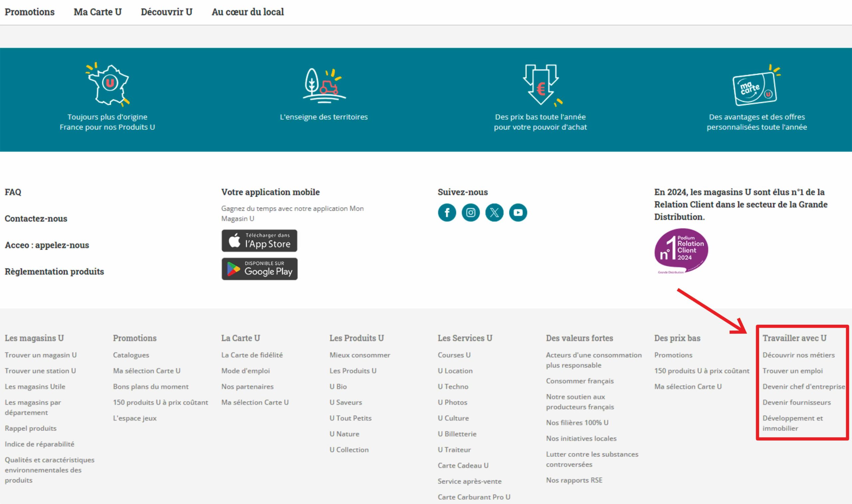Open Nos rapports RSE link
This screenshot has width=852, height=504.
point(574,480)
